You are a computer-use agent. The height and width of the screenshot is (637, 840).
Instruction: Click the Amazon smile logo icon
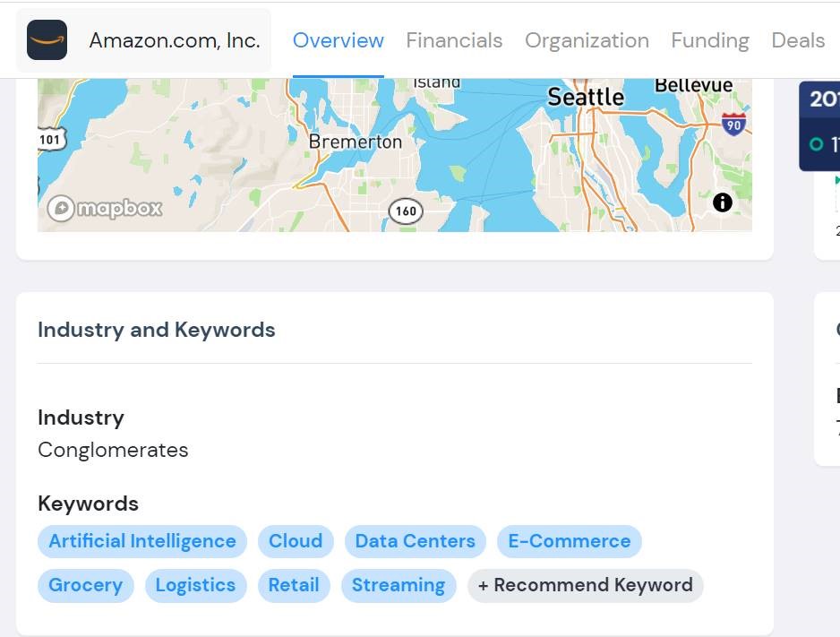click(47, 40)
